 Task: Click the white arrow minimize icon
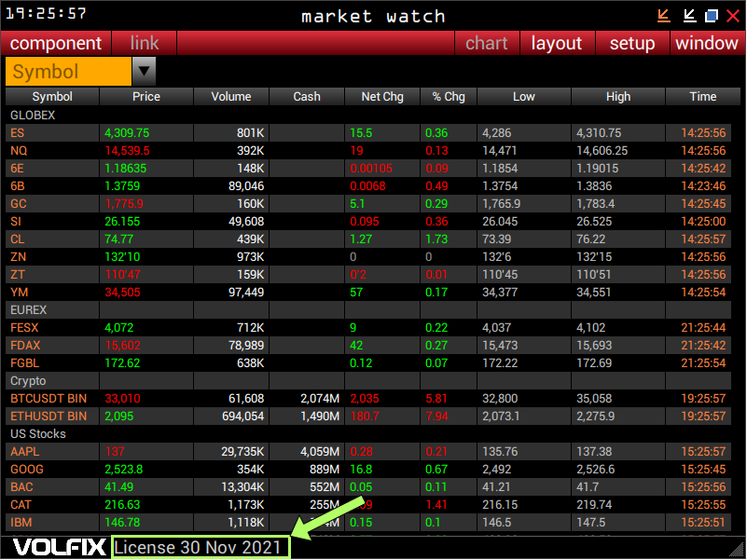[x=689, y=15]
